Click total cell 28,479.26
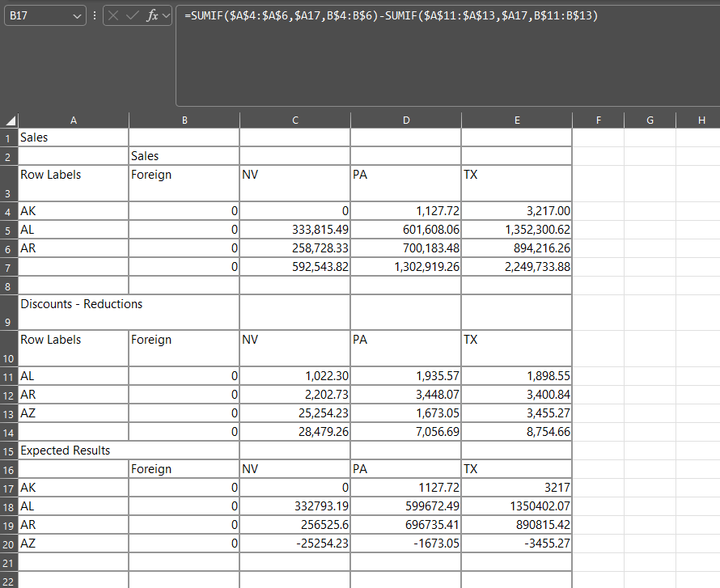Viewport: 720px width, 588px height. [x=294, y=431]
